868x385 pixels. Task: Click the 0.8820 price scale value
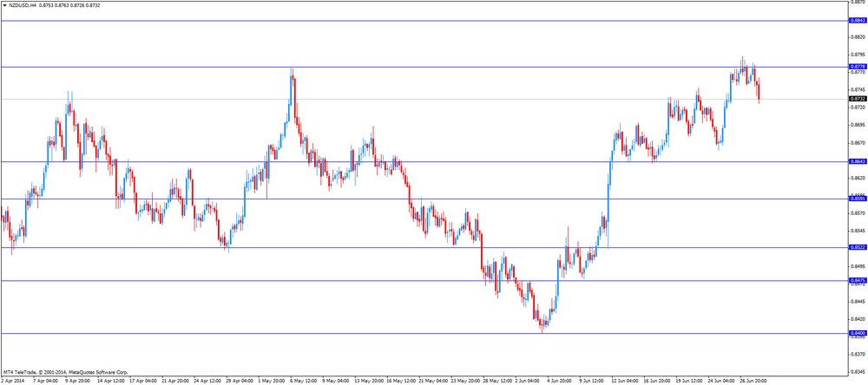[858, 37]
